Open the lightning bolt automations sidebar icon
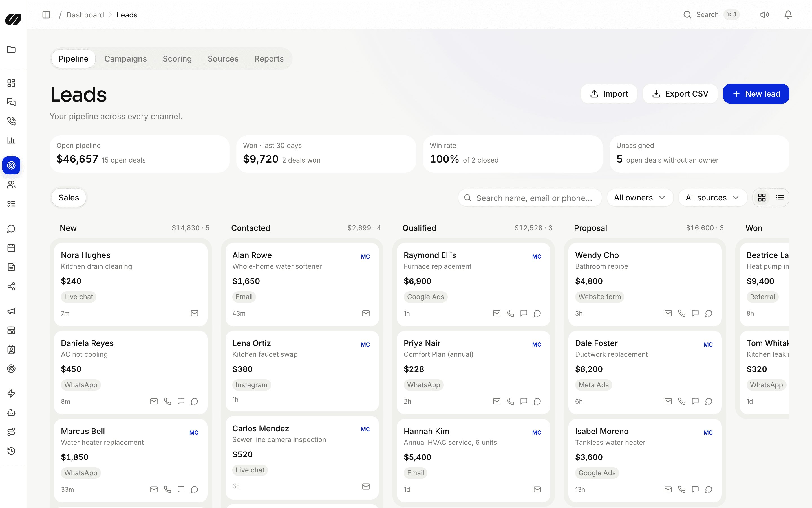The width and height of the screenshot is (812, 508). point(11,393)
